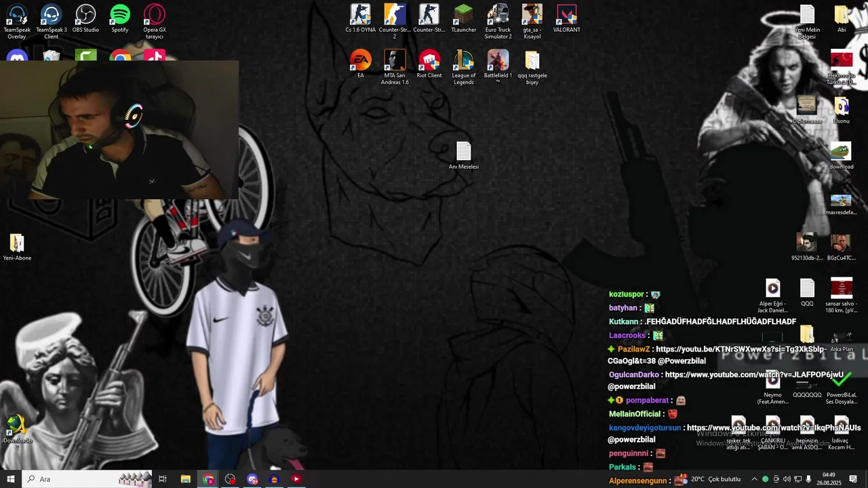Launch VALORANT from the desktop
Screen dimensions: 868x488
click(x=566, y=18)
